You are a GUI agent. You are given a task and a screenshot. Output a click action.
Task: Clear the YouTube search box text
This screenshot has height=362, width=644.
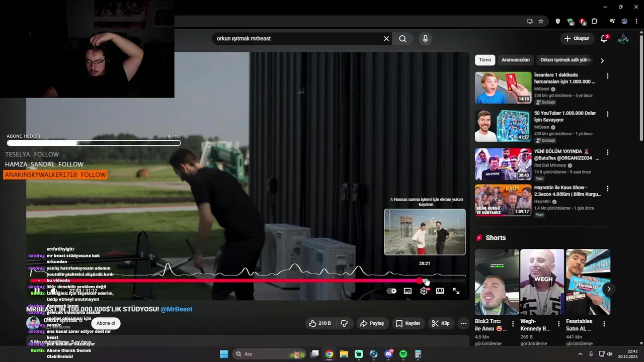(386, 39)
